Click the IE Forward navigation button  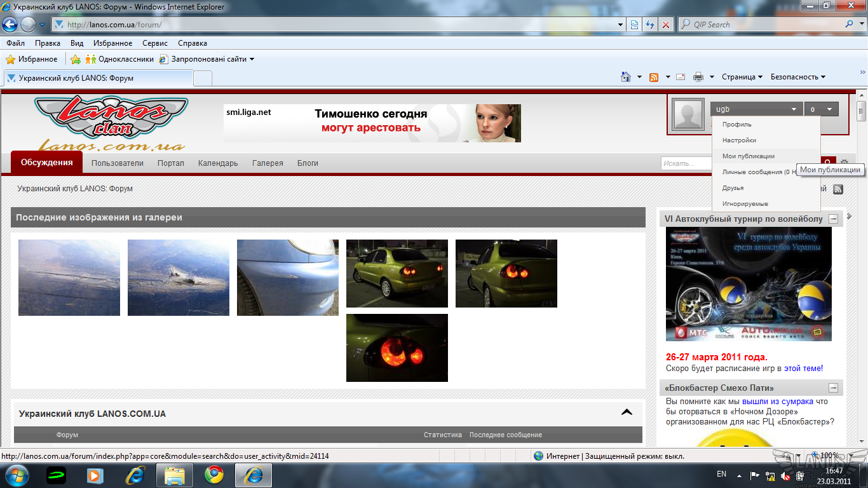coord(28,25)
